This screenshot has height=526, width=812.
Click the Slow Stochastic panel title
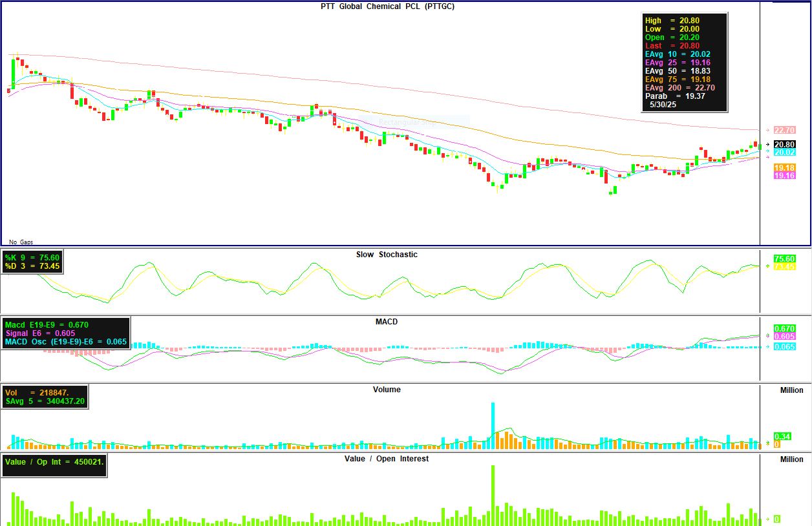click(x=387, y=255)
